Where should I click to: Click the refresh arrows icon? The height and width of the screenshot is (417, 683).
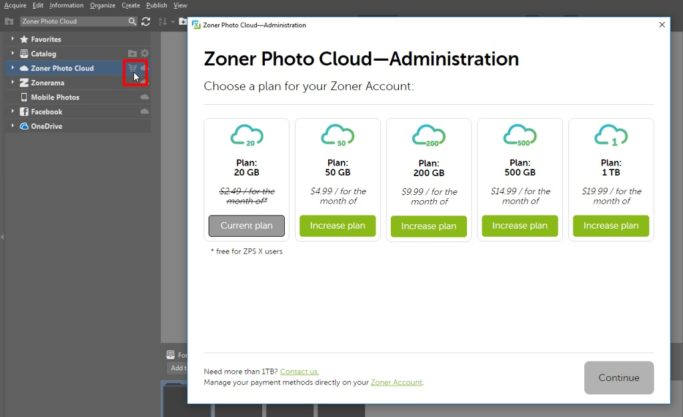click(146, 21)
